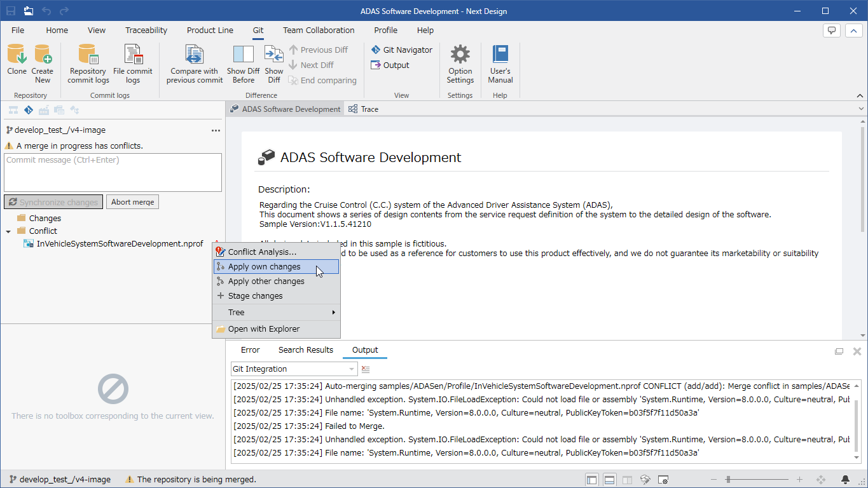868x488 pixels.
Task: Click the window settings status bar icon
Action: [663, 480]
